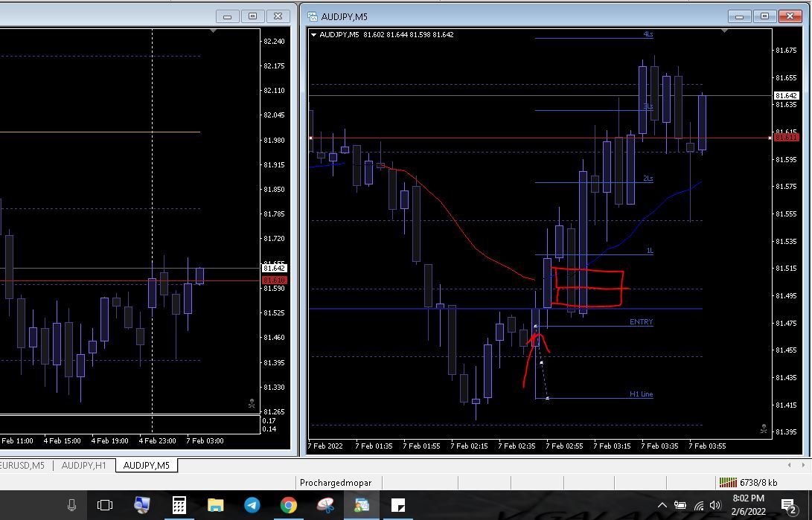Select the 2Ls level label
The width and height of the screenshot is (812, 520).
pyautogui.click(x=648, y=179)
